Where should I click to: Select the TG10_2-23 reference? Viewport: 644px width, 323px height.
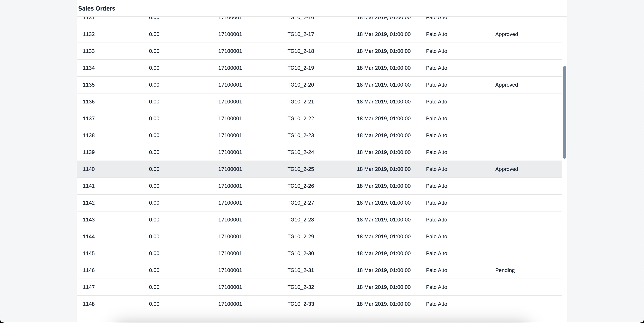(301, 135)
